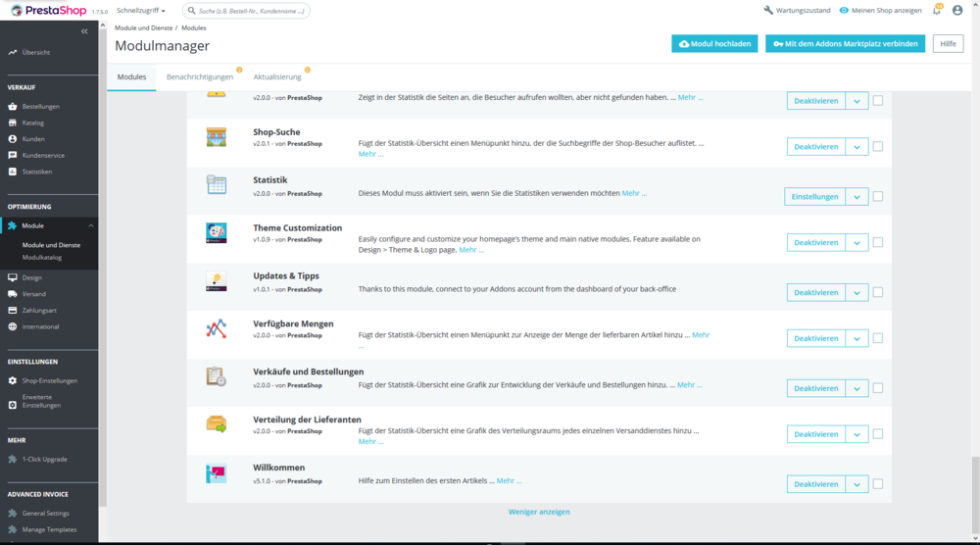
Task: Click the Modul hochladen button
Action: 714,44
